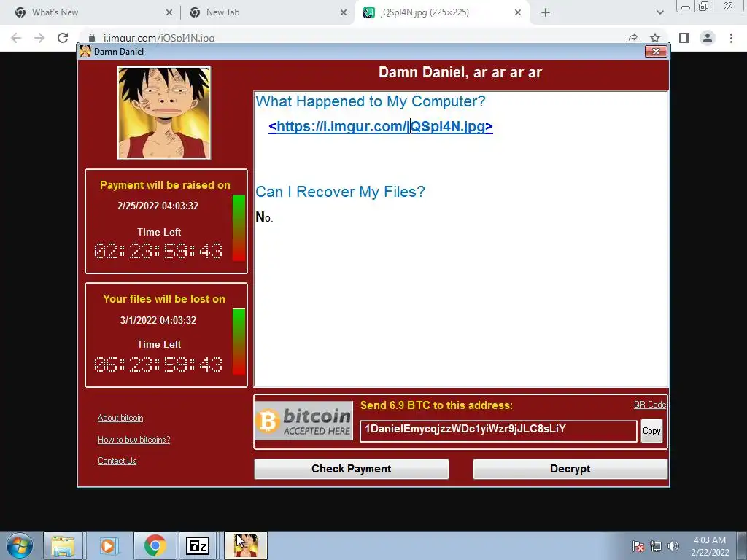Expand the Chrome tab search dropdown

pyautogui.click(x=659, y=13)
